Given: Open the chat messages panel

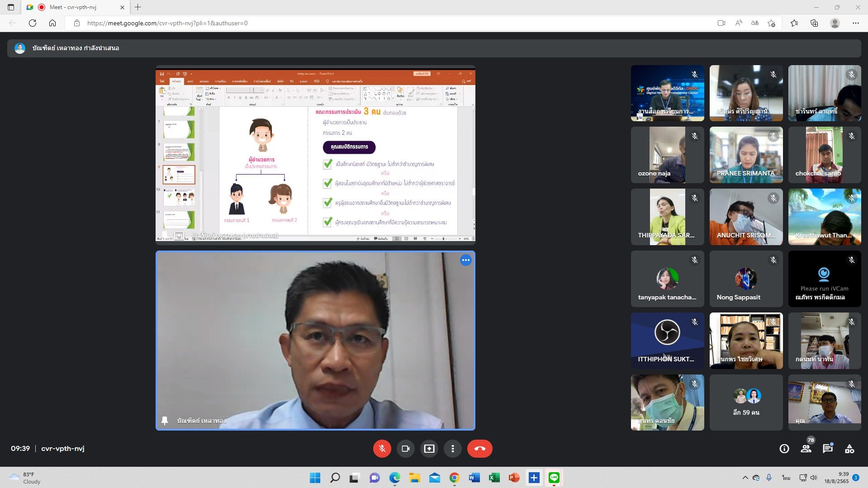Looking at the screenshot, I should pos(828,449).
